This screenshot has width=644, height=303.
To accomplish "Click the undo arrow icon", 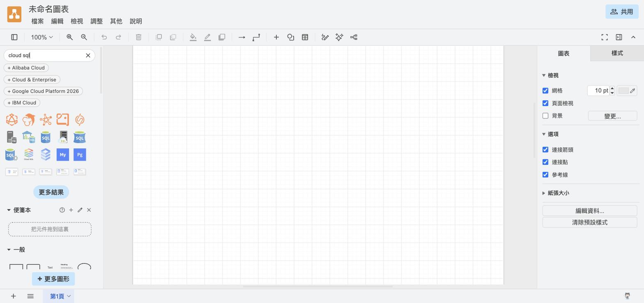I will (104, 37).
